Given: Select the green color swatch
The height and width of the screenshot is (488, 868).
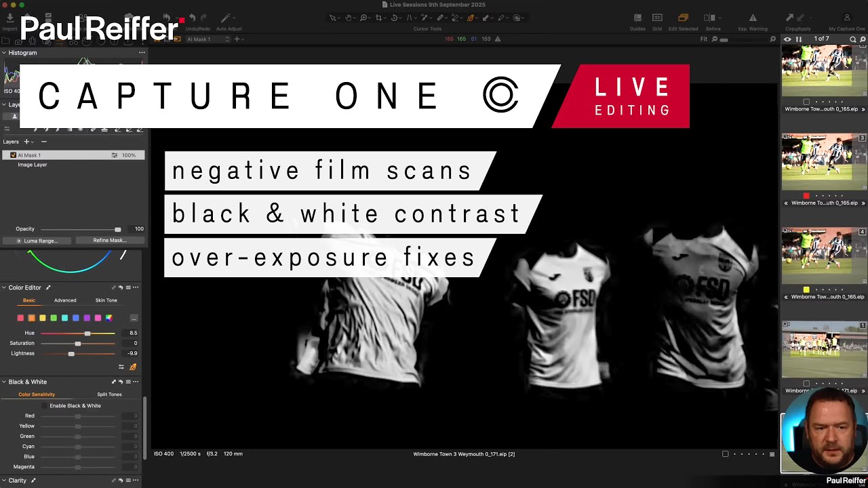Looking at the screenshot, I should [x=54, y=318].
